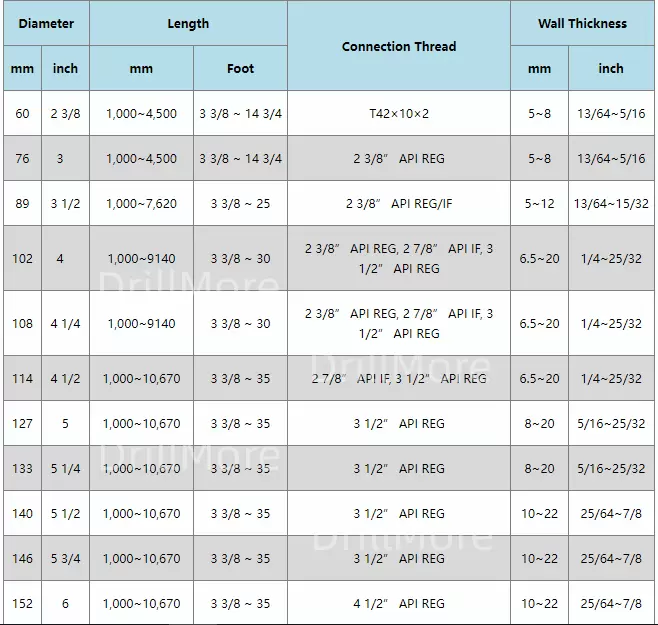This screenshot has height=625, width=658.
Task: Click the 127 mm diameter cell
Action: pos(22,424)
